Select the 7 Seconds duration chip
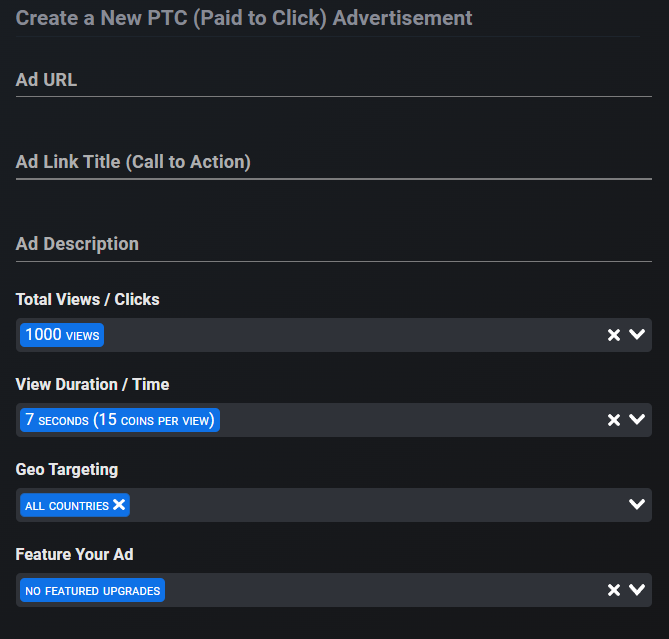Viewport: 669px width, 639px height. [120, 420]
